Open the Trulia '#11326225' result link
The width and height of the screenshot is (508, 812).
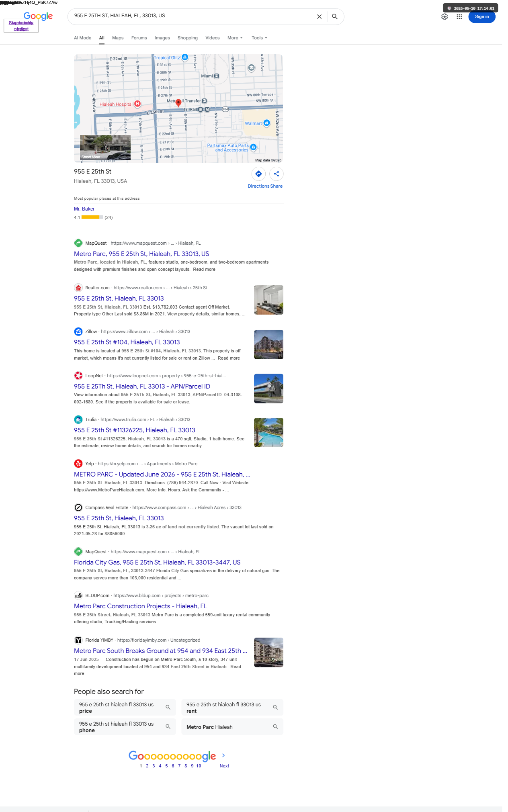135,430
